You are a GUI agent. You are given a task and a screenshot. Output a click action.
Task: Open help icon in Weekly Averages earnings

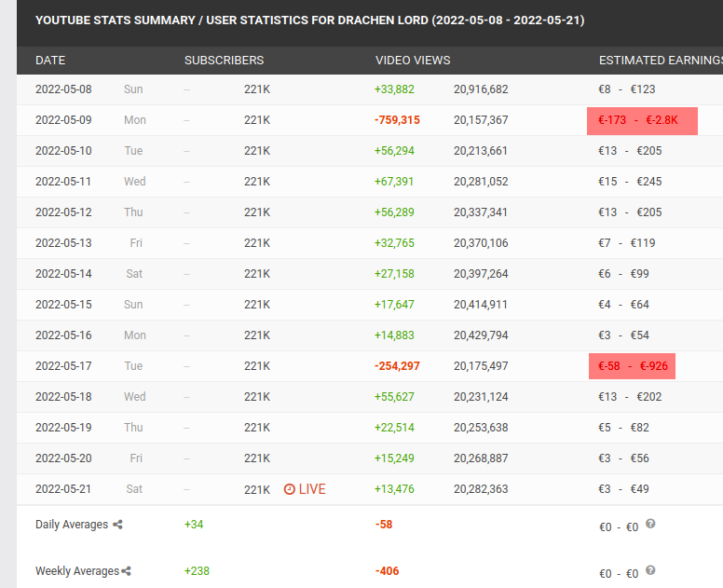[650, 570]
